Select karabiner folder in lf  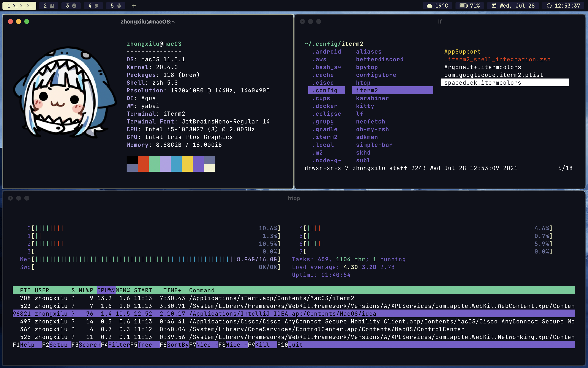click(372, 98)
